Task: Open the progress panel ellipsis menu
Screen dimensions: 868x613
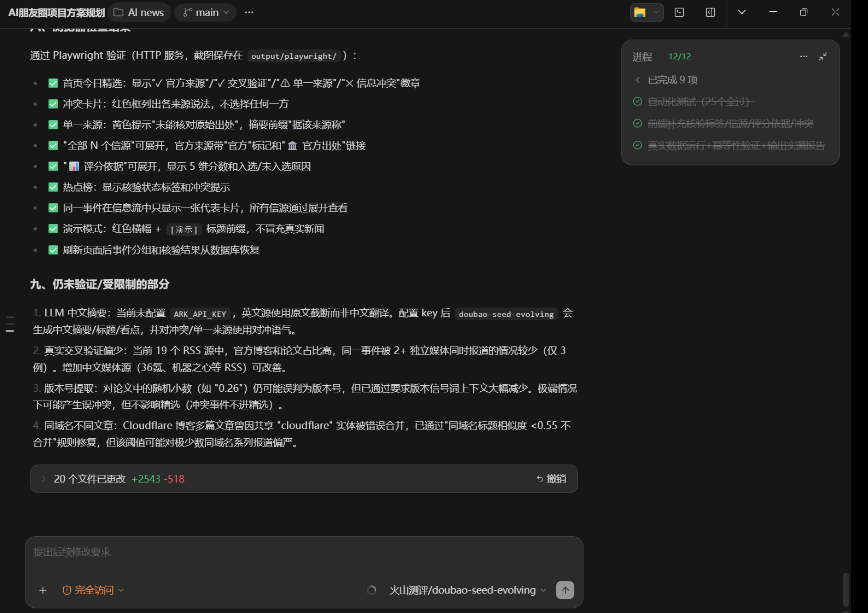Action: (804, 56)
